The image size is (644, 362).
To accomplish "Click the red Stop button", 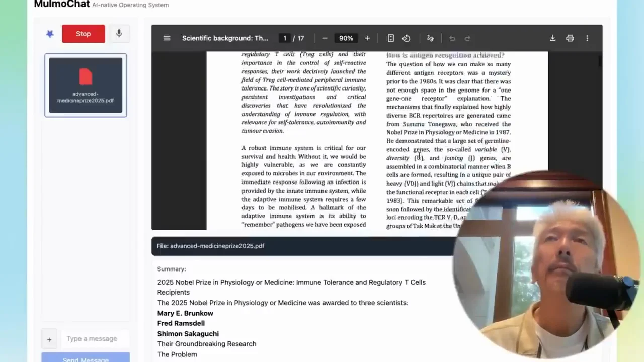I will coord(84,34).
